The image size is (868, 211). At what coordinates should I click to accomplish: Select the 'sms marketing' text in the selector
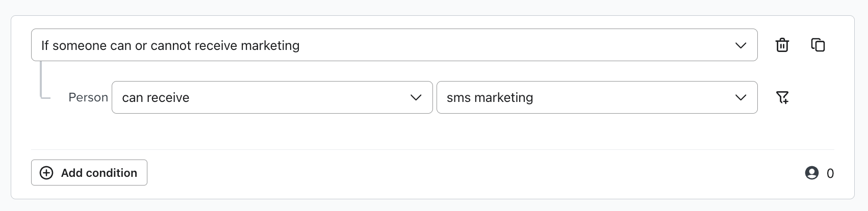coord(490,97)
